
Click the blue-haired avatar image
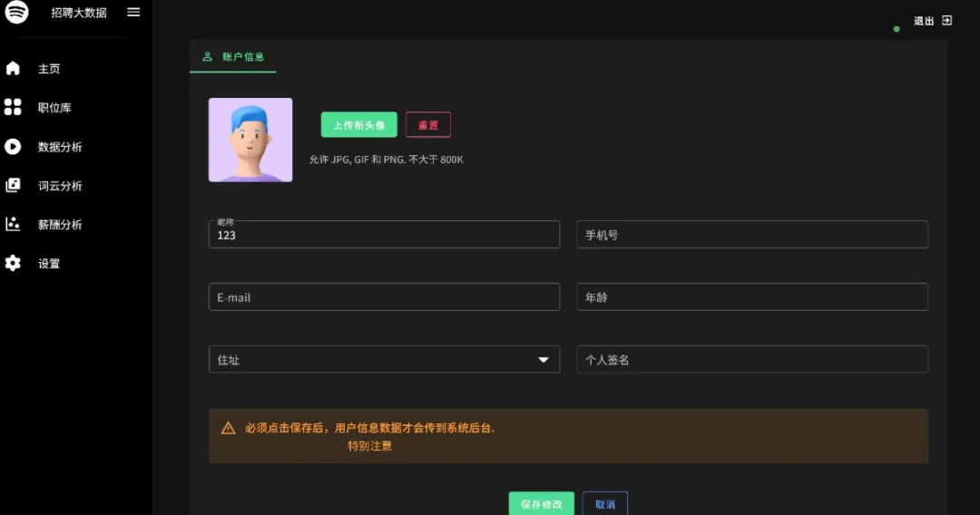(250, 140)
